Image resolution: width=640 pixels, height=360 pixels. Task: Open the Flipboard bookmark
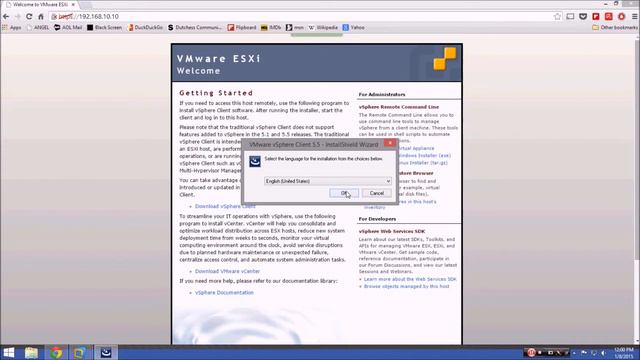[x=242, y=28]
